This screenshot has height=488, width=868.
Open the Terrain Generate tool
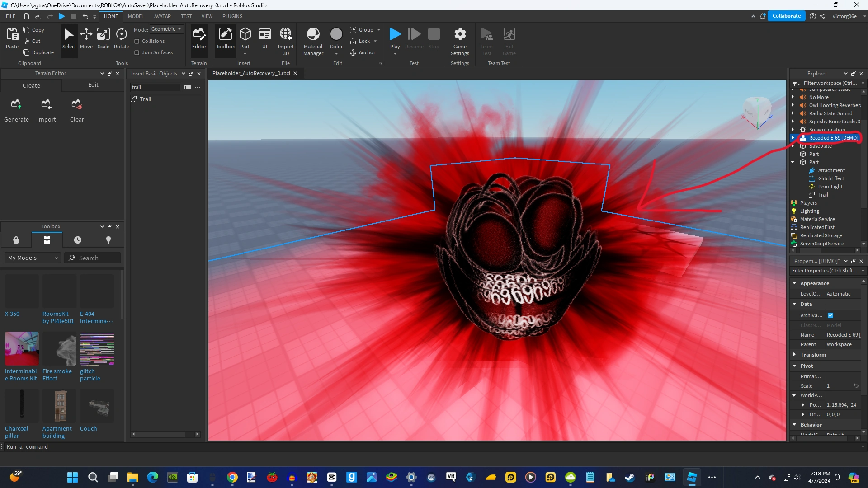[16, 110]
